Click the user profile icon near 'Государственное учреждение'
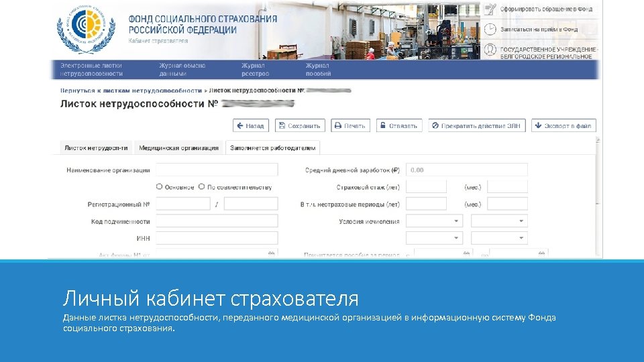The image size is (644, 362). (490, 50)
